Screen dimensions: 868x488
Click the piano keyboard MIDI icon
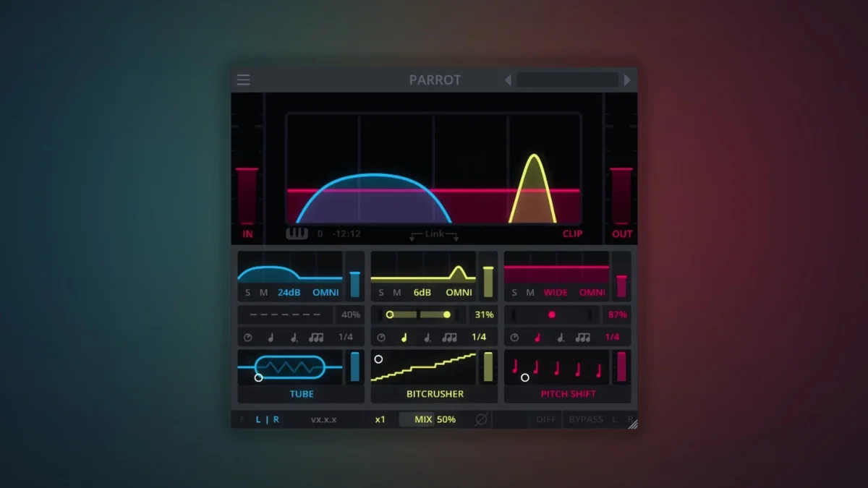point(297,234)
